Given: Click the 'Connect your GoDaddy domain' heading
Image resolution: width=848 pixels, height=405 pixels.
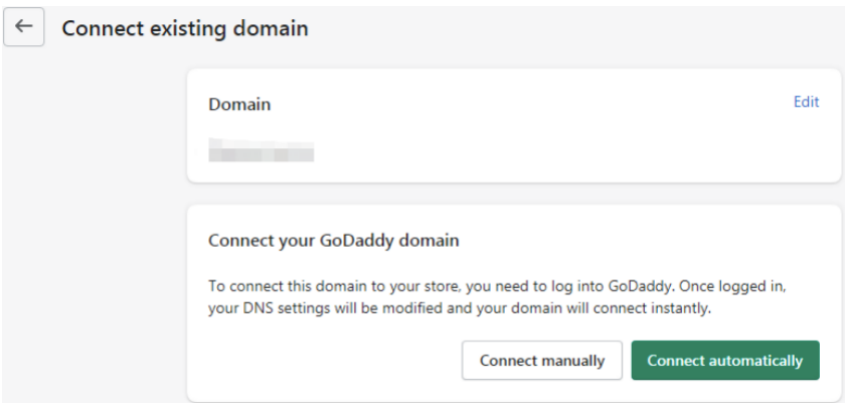Looking at the screenshot, I should (x=333, y=241).
